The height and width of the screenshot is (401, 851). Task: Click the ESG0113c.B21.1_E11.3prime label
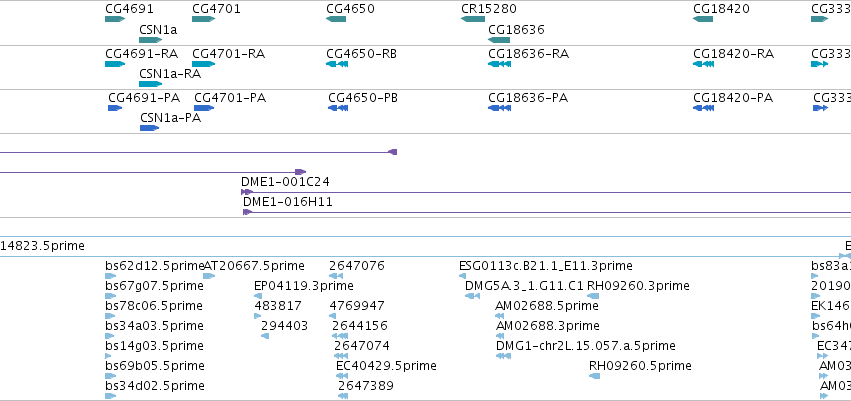tap(545, 266)
